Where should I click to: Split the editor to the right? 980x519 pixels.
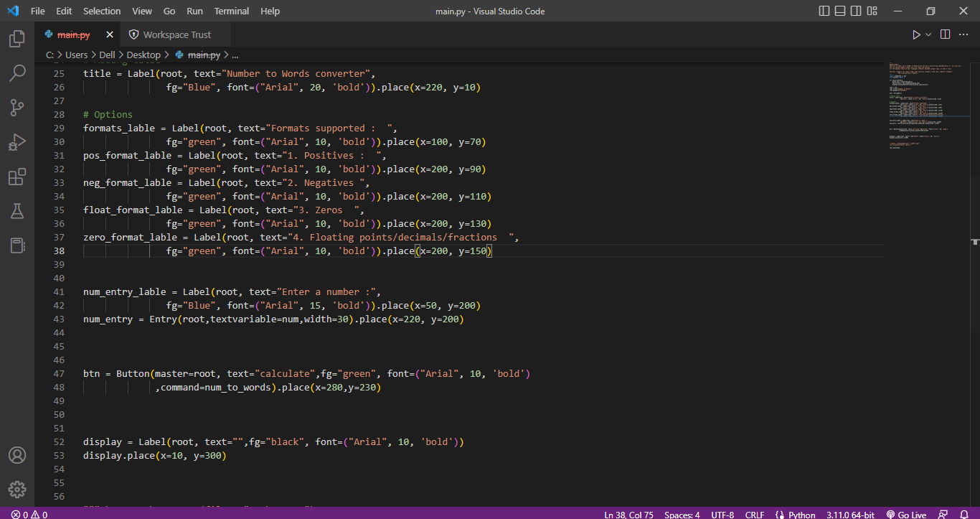click(x=945, y=34)
